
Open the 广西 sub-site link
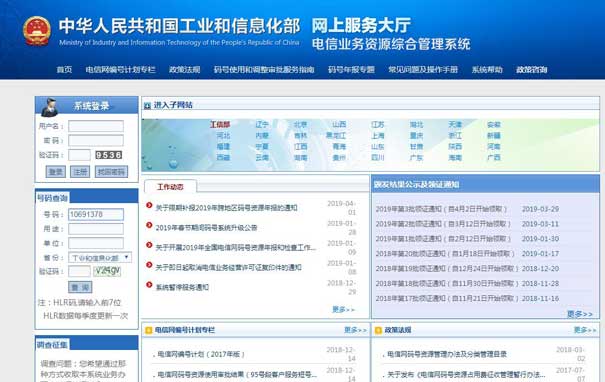click(x=494, y=157)
